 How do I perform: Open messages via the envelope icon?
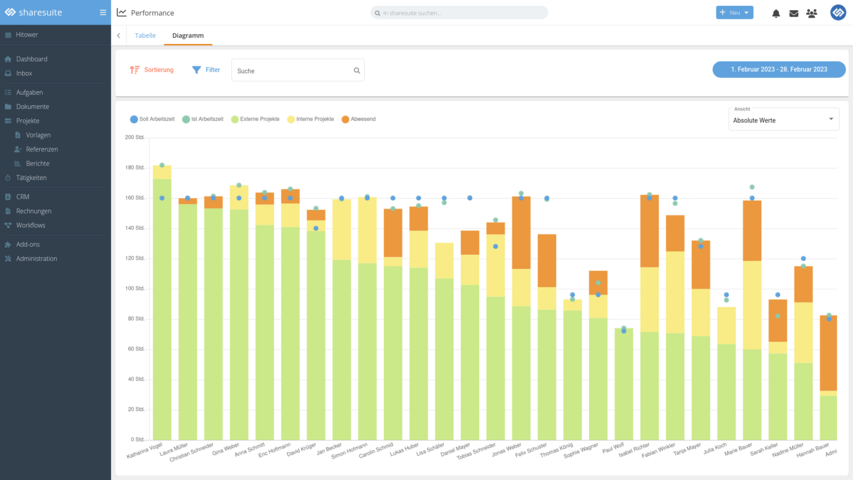(x=794, y=13)
